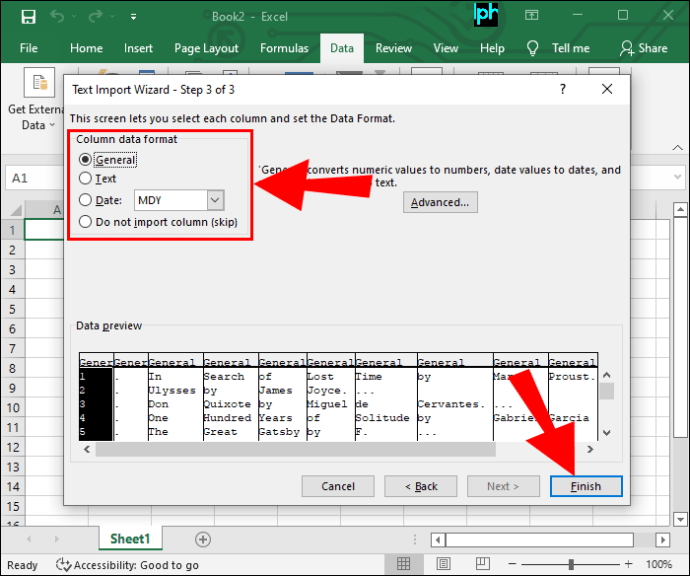Open the Page Layout tab

(206, 48)
